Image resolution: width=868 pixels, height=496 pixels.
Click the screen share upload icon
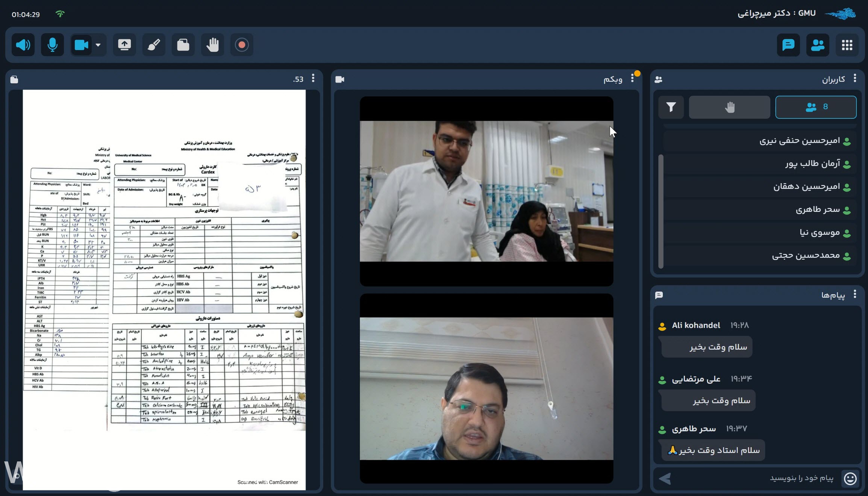point(124,45)
